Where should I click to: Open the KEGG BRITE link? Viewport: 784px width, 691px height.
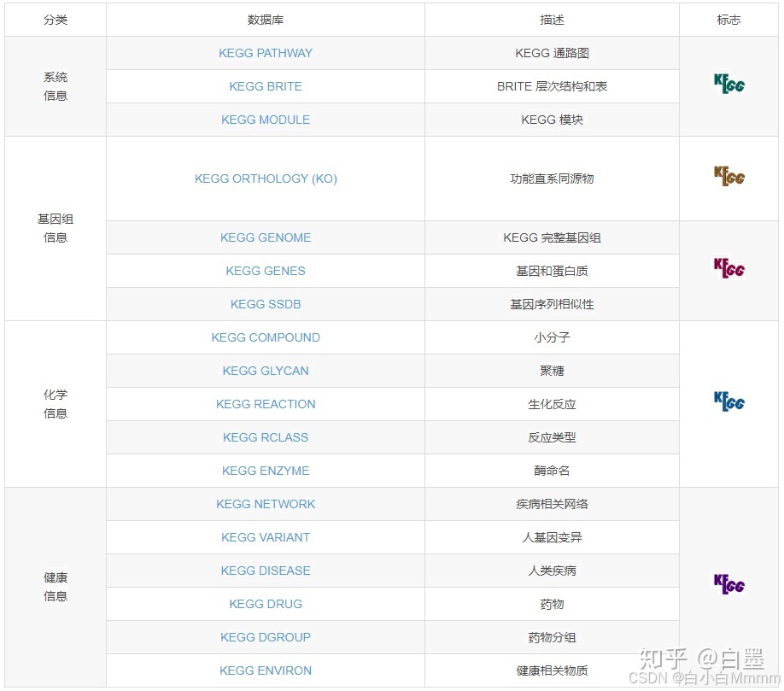click(x=266, y=86)
